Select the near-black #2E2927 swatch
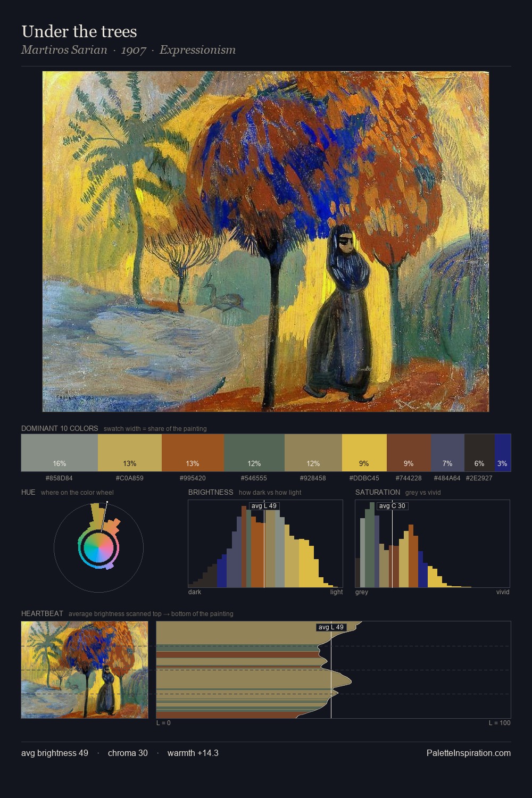The height and width of the screenshot is (798, 532). click(479, 453)
